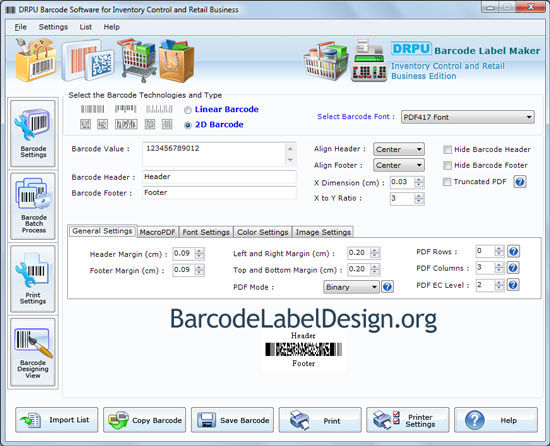Switch to the MacroPDF tab

[157, 232]
